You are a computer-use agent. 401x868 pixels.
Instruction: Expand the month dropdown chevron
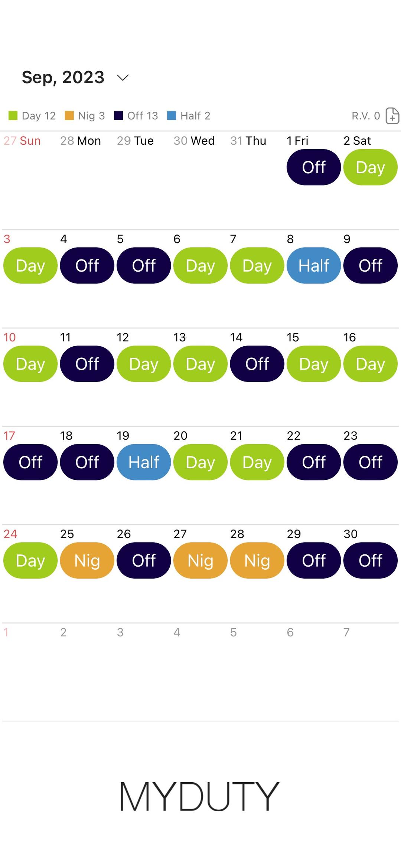[x=123, y=78]
